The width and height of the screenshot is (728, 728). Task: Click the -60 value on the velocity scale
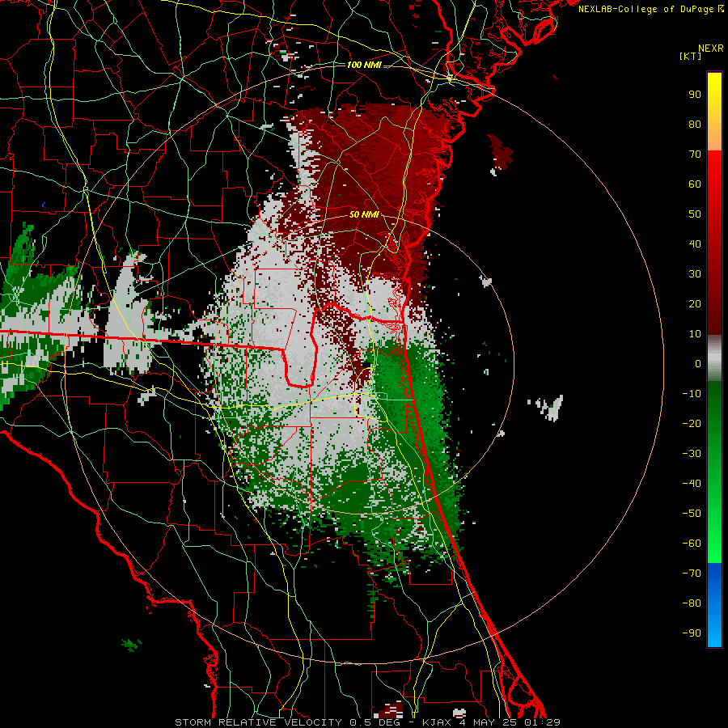(x=692, y=544)
